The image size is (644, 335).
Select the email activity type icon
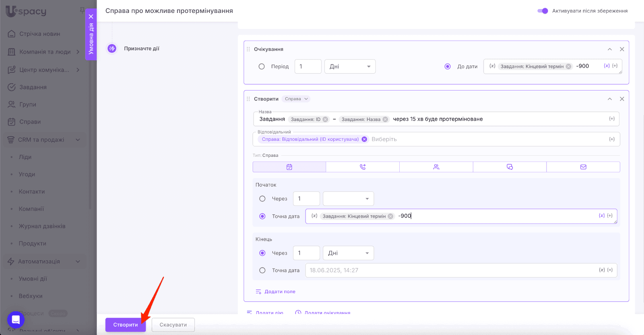[x=583, y=167]
